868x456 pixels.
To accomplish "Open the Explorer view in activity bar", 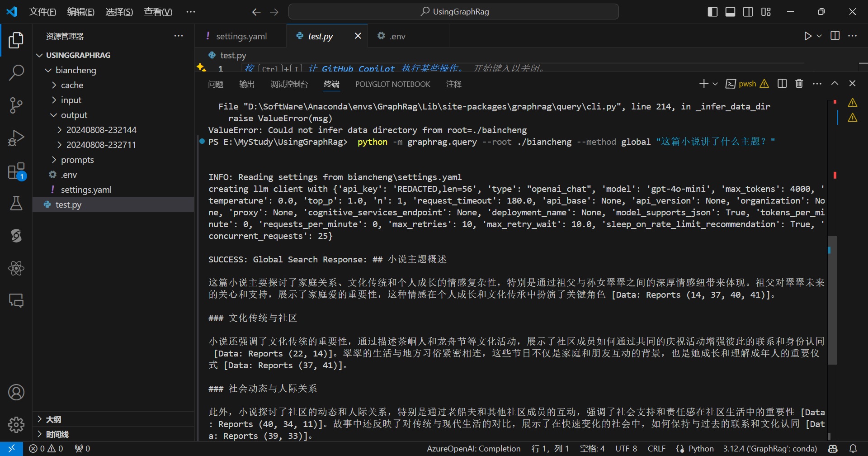I will tap(16, 40).
